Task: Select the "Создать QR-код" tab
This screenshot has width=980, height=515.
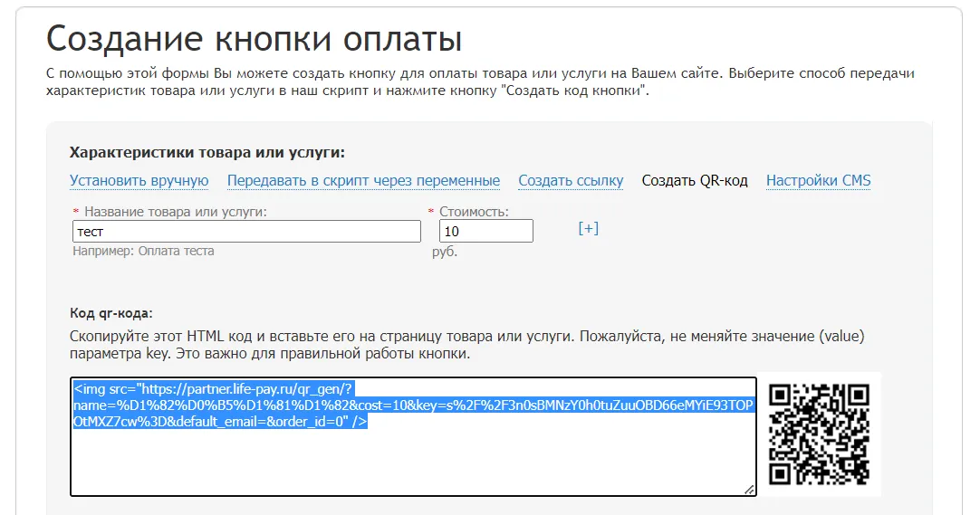Action: tap(695, 180)
